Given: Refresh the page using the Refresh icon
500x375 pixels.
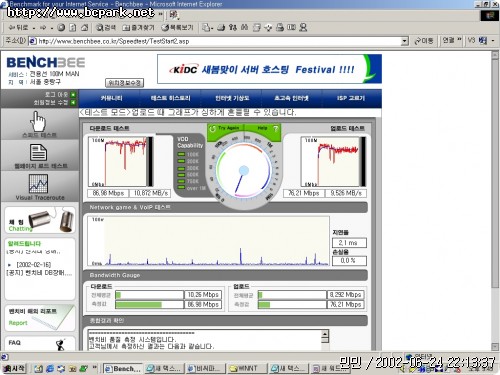Looking at the screenshot, I should (73, 28).
